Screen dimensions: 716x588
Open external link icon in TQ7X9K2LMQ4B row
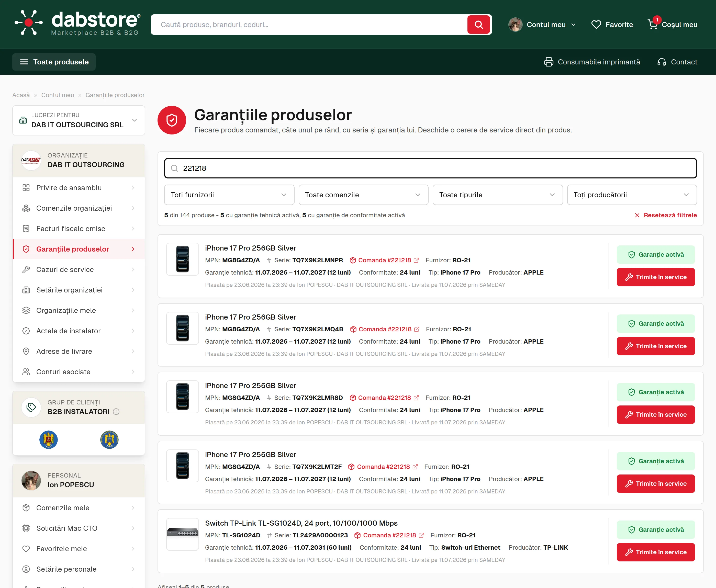[x=417, y=329]
